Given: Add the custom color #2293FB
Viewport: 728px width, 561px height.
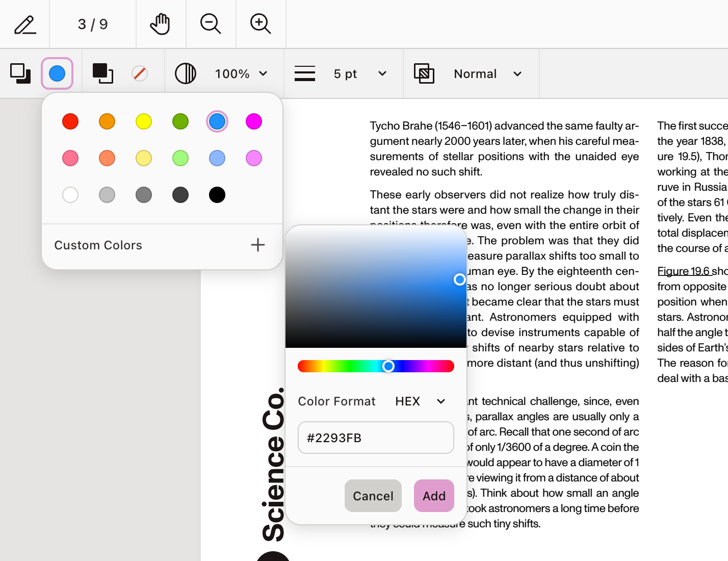Looking at the screenshot, I should (434, 495).
